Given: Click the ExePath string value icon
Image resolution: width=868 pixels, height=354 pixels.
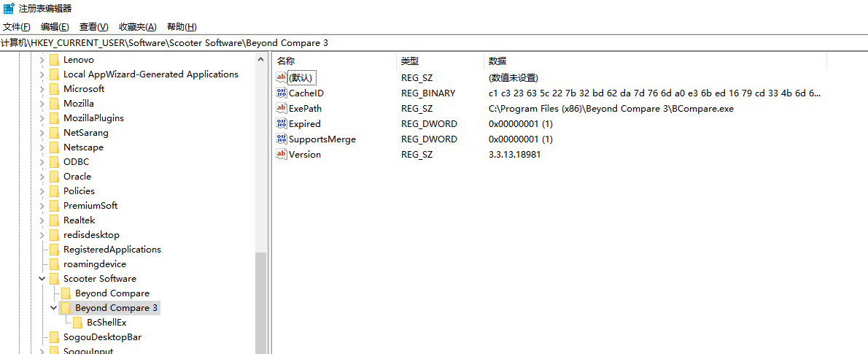Looking at the screenshot, I should pyautogui.click(x=282, y=109).
